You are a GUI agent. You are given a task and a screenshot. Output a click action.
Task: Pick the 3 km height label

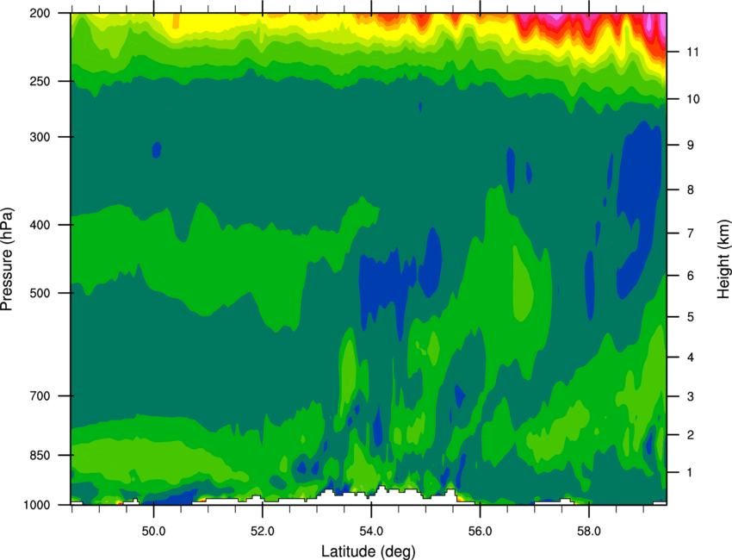691,396
